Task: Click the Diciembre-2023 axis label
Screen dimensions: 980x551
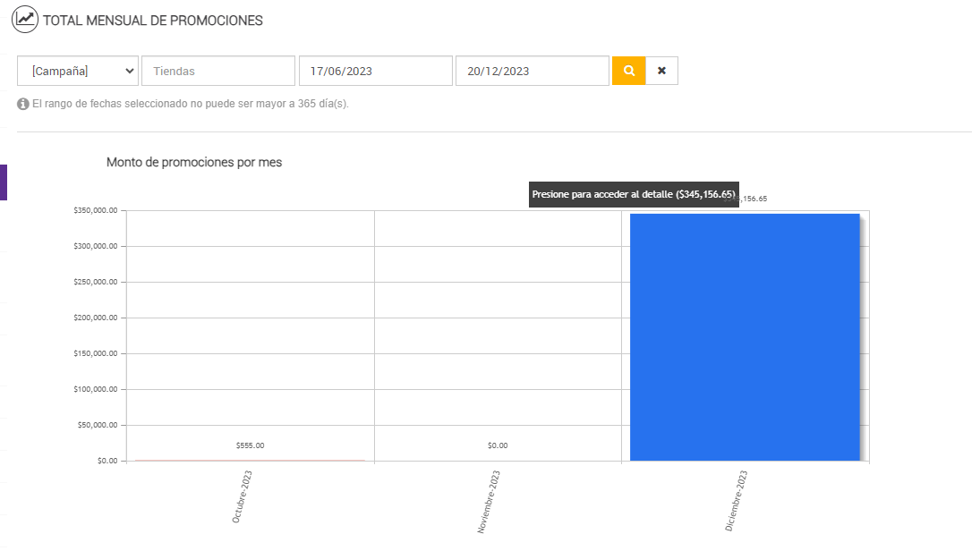Action: point(737,501)
